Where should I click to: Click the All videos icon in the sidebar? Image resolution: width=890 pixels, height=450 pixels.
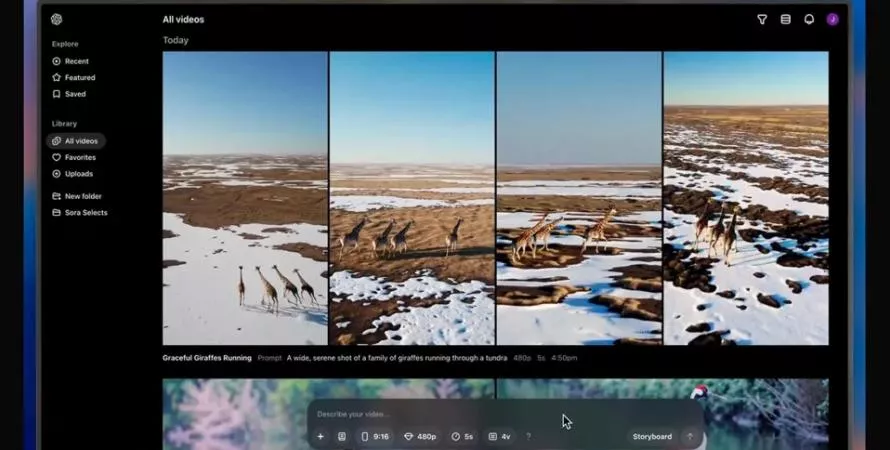click(56, 141)
